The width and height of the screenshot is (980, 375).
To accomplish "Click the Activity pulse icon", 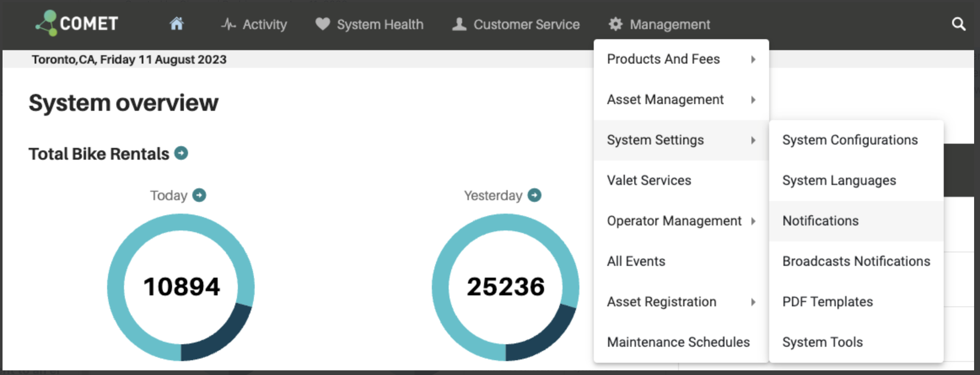I will 228,24.
